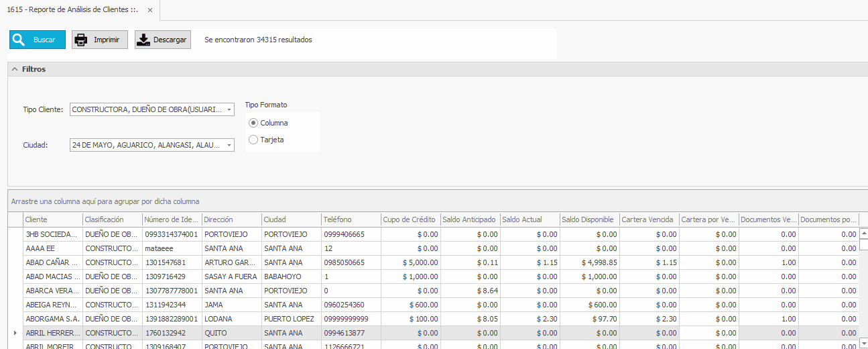Sort by the Cliente column header
This screenshot has width=868, height=349.
52,219
